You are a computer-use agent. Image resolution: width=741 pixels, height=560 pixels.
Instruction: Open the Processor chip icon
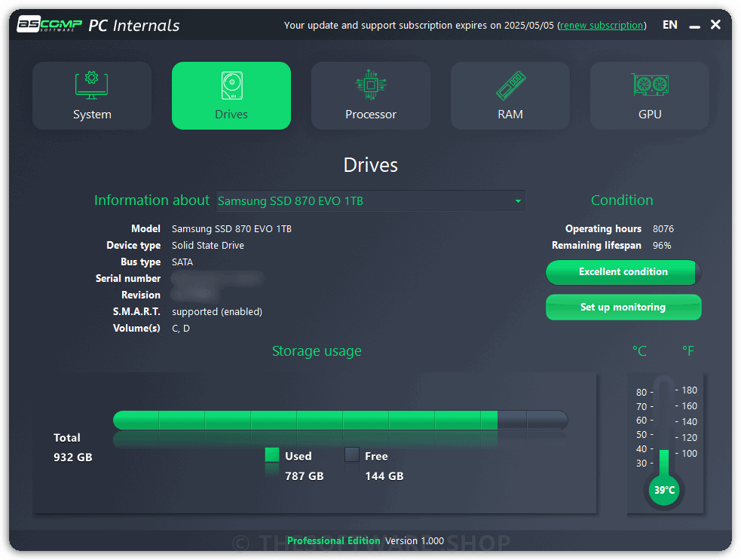[371, 85]
